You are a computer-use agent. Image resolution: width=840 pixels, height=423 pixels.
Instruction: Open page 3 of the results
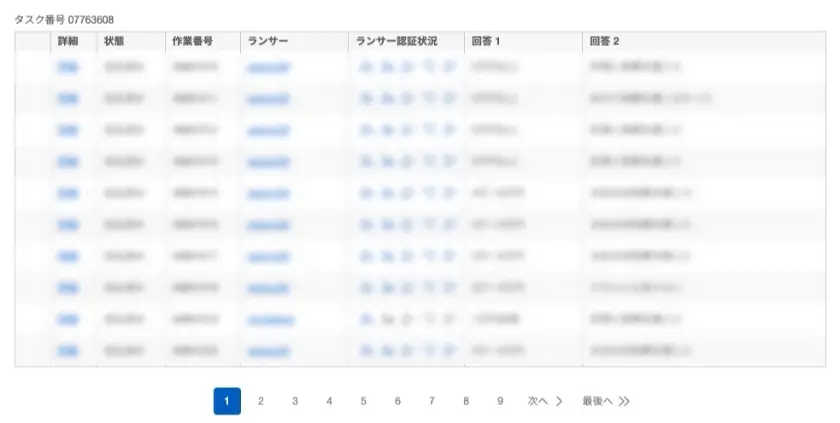pos(295,401)
